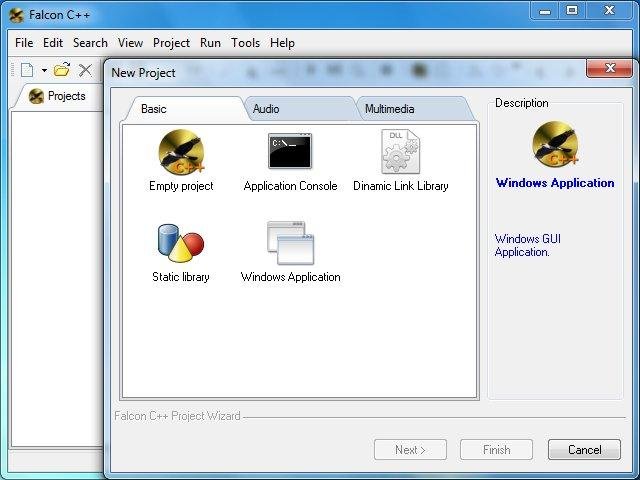This screenshot has width=640, height=480.
Task: Pick the Dinamic Link Library icon
Action: coord(400,151)
